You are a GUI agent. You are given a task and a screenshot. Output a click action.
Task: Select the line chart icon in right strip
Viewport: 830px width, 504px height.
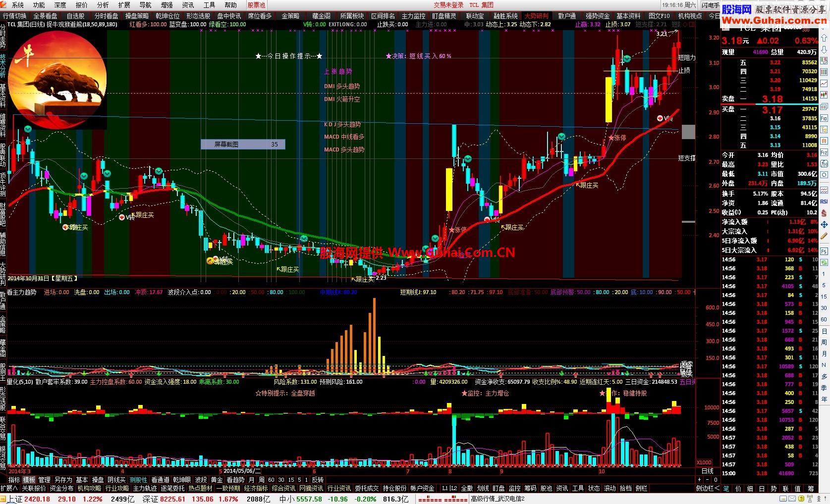[x=824, y=83]
